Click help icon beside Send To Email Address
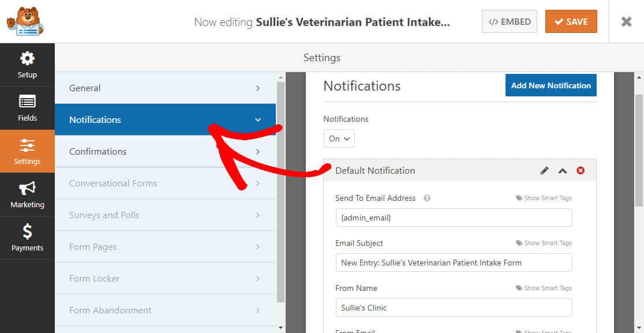644x333 pixels. click(x=426, y=199)
